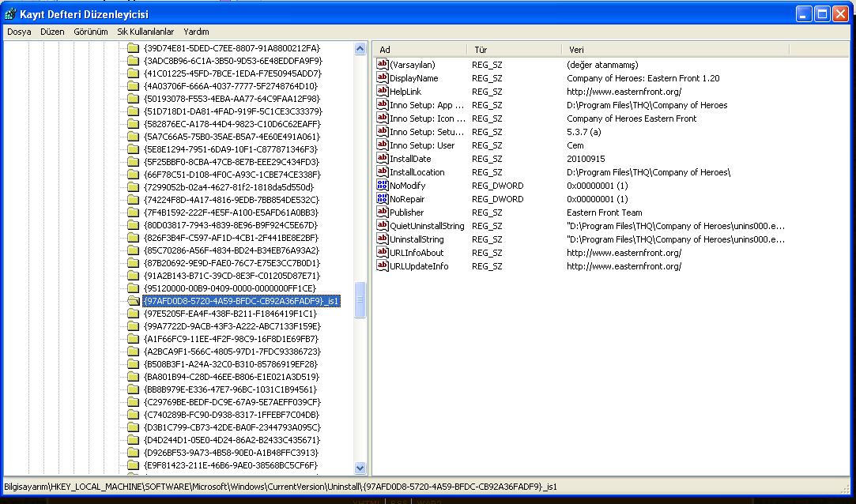Screen dimensions: 856x504
Task: Click the REG_DWORD type of NoModify
Action: (498, 186)
